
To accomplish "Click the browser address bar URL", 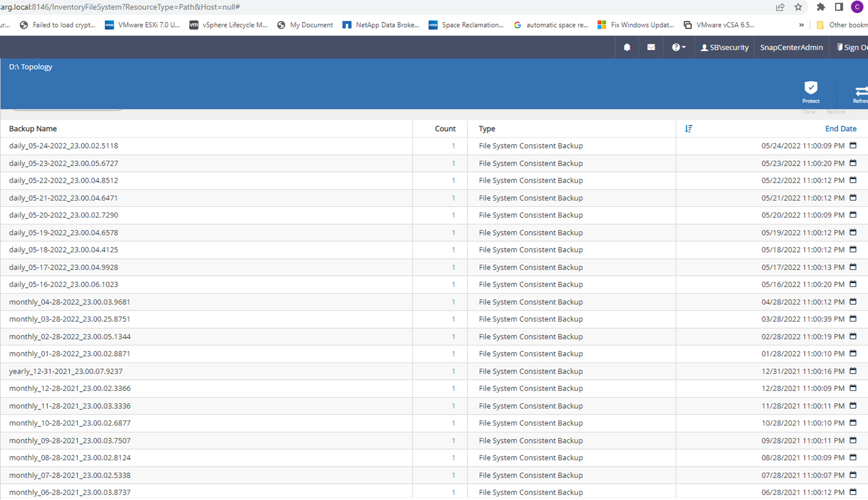I will click(x=145, y=7).
